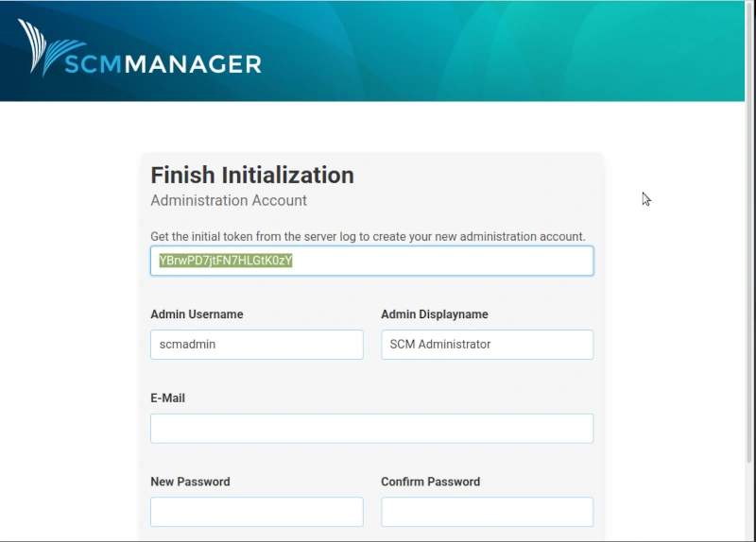Select the Admin Username field containing scmadmin
756x542 pixels.
(256, 345)
